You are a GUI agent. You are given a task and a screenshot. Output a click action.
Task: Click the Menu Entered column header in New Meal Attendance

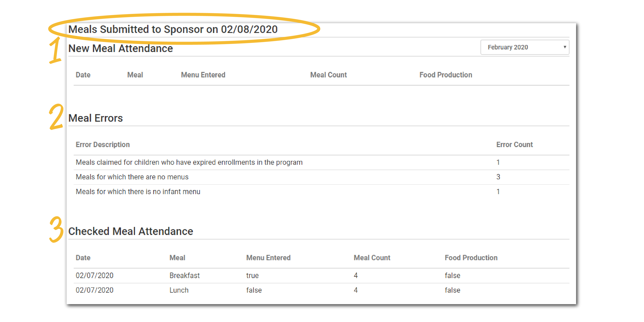[x=203, y=75]
